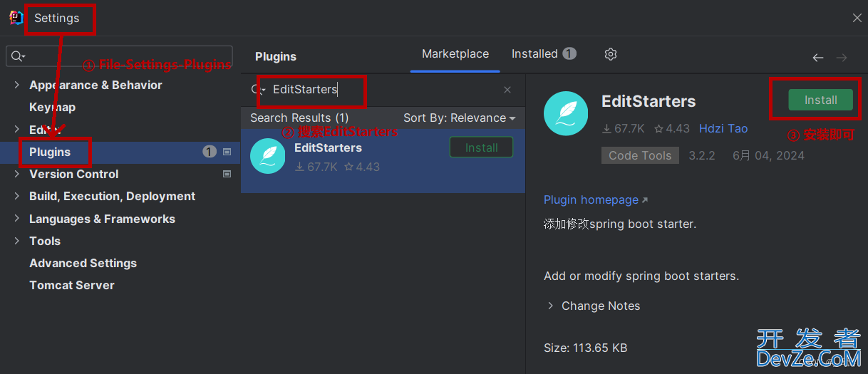Image resolution: width=868 pixels, height=374 pixels.
Task: Expand Appearance & Behavior settings group
Action: click(16, 85)
